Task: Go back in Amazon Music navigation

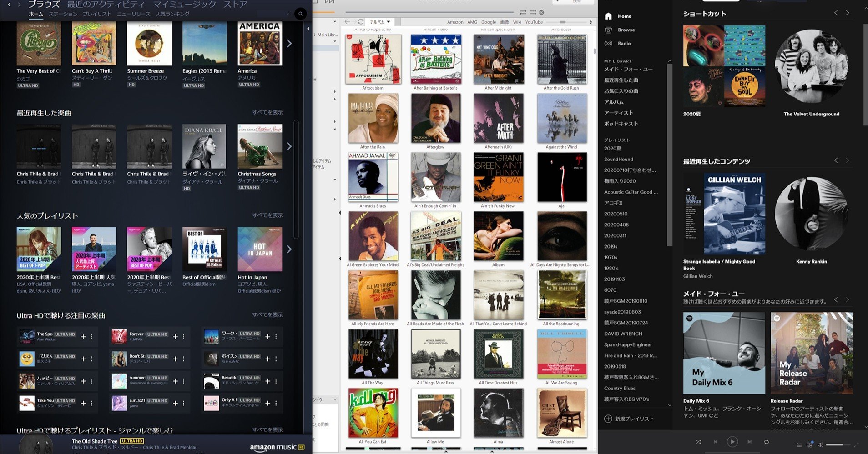Action: coord(9,5)
